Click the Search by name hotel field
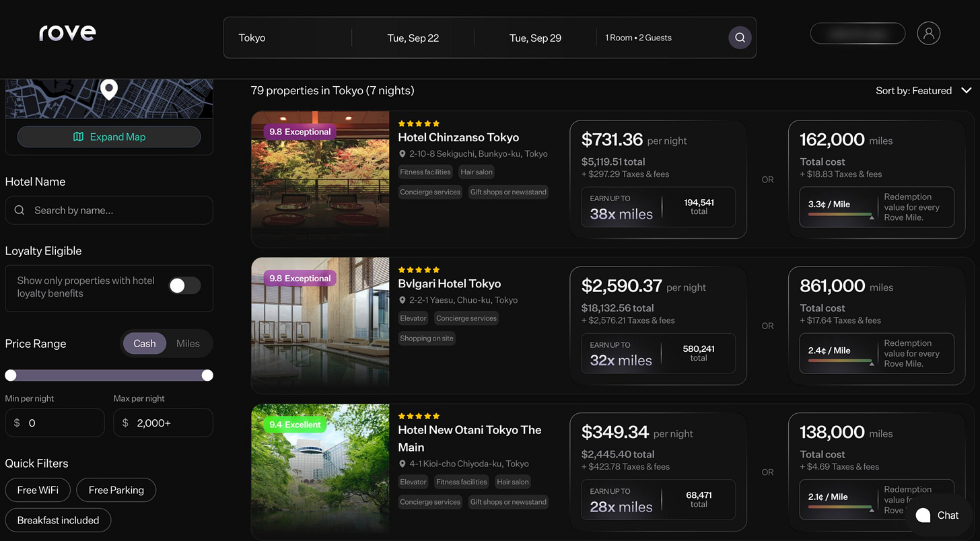The image size is (980, 541). coord(109,210)
